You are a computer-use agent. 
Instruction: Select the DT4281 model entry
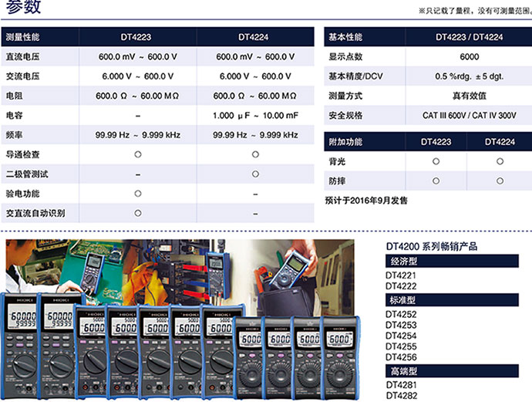pyautogui.click(x=401, y=385)
